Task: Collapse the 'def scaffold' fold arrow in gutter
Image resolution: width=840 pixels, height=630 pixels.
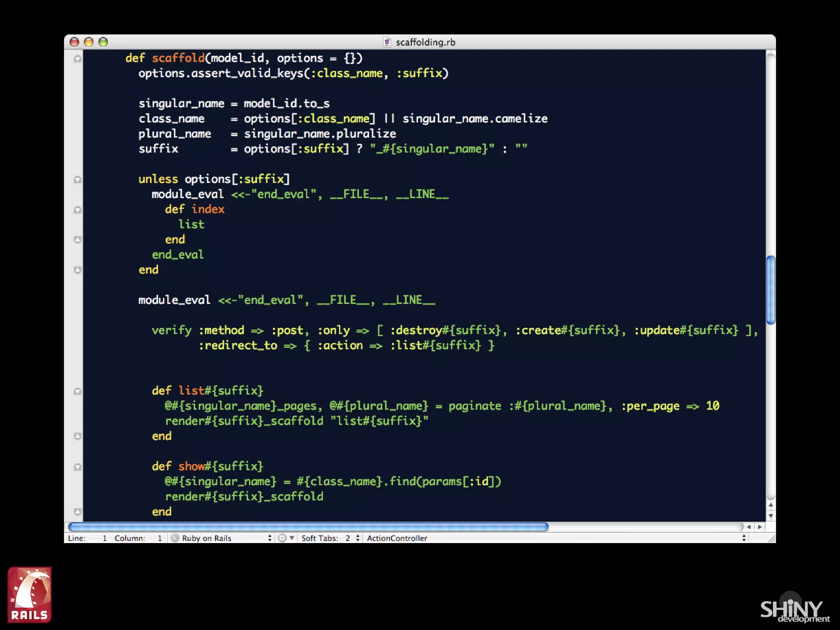Action: pyautogui.click(x=77, y=59)
